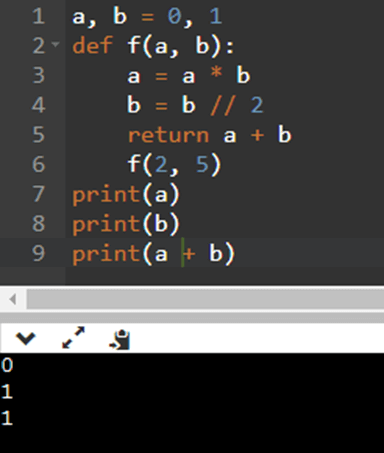Click the divider bar above the console toolbar

(192, 317)
